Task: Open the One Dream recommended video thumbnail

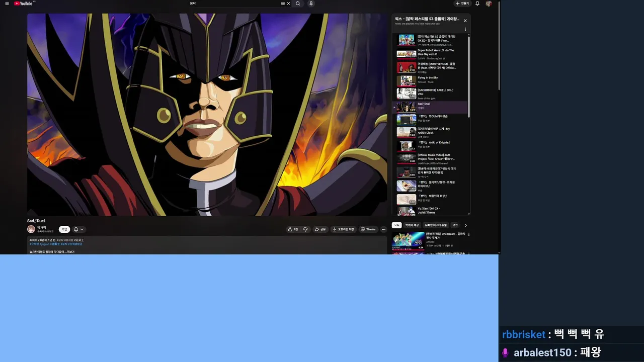Action: pos(409,241)
